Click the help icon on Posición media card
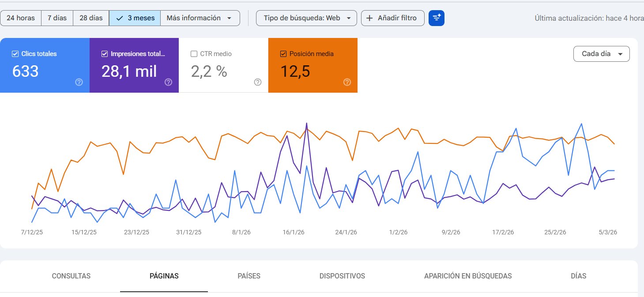Screen dimensions: 644x297 pos(347,82)
